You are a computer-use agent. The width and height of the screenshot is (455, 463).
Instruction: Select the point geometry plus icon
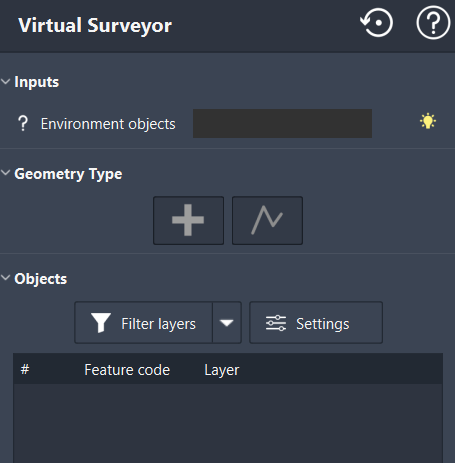188,220
